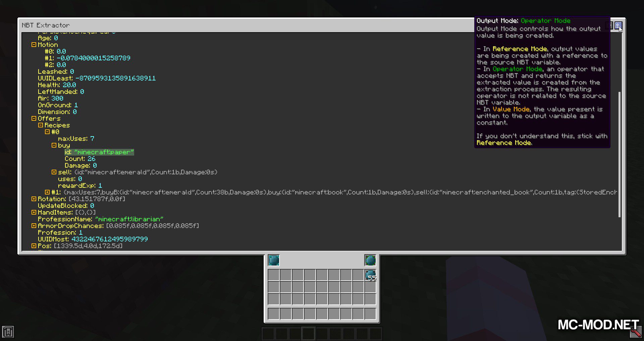
Task: Open the bookmarks icon in bottom-left corner
Action: 8,332
